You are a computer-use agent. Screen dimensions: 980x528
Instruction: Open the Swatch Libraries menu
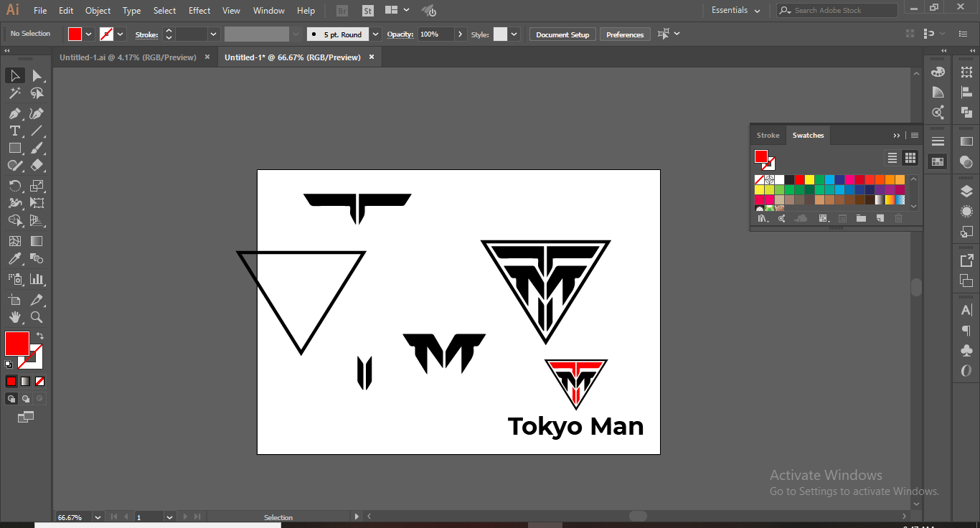click(762, 218)
